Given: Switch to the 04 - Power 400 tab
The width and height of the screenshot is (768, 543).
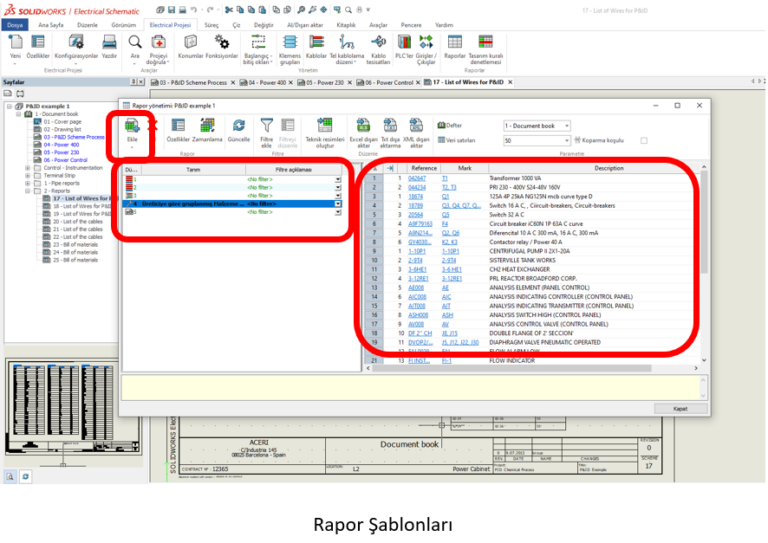Looking at the screenshot, I should pyautogui.click(x=266, y=82).
